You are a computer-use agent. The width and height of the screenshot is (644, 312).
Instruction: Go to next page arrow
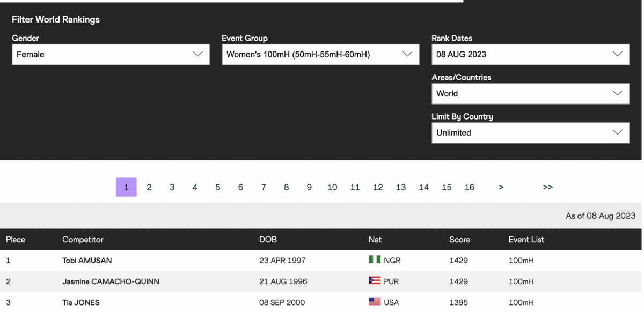501,187
